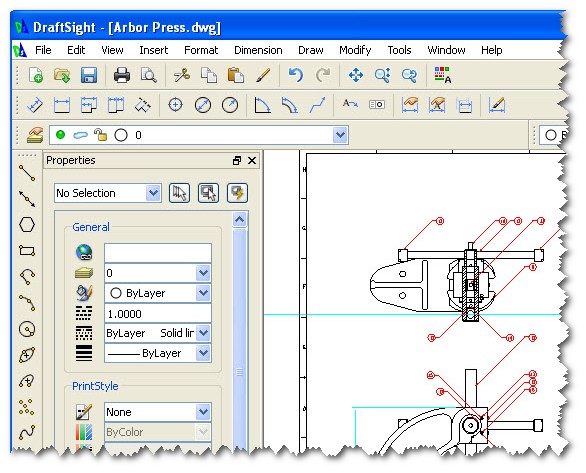Open the Dimension menu
Screen dimensions: 586x473
(x=258, y=50)
